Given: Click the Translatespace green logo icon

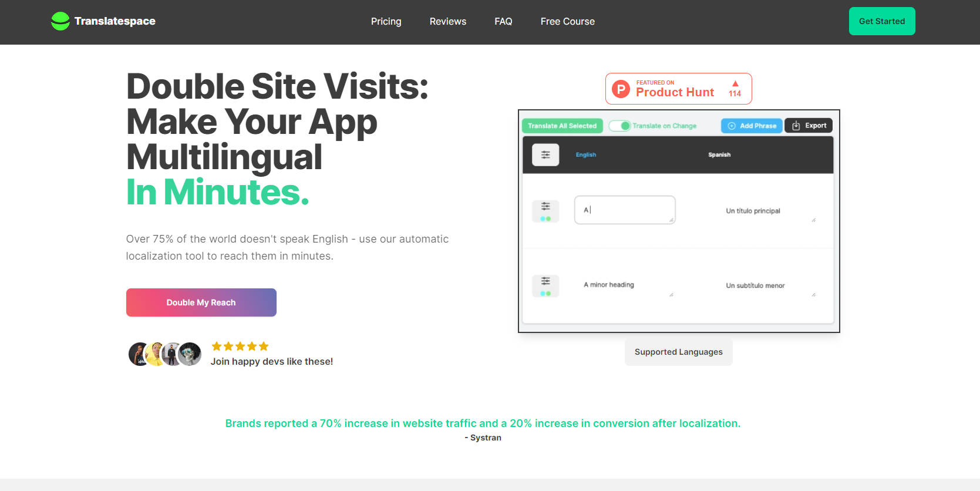Looking at the screenshot, I should coord(60,21).
